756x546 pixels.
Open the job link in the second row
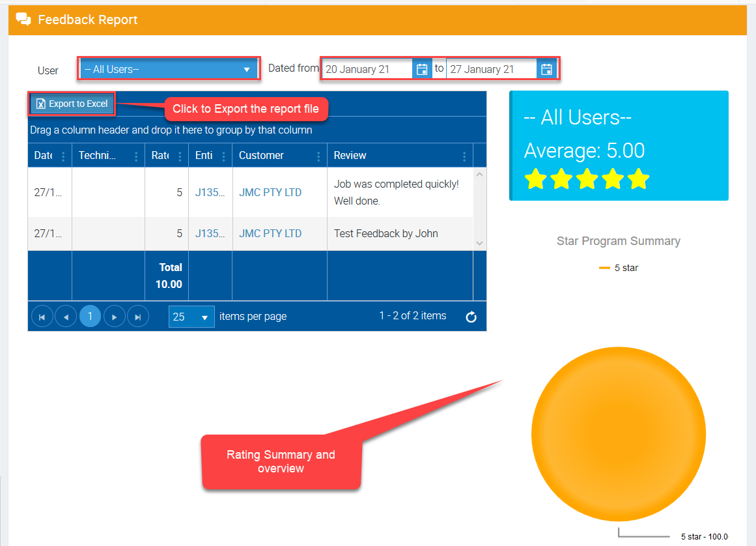click(x=210, y=233)
